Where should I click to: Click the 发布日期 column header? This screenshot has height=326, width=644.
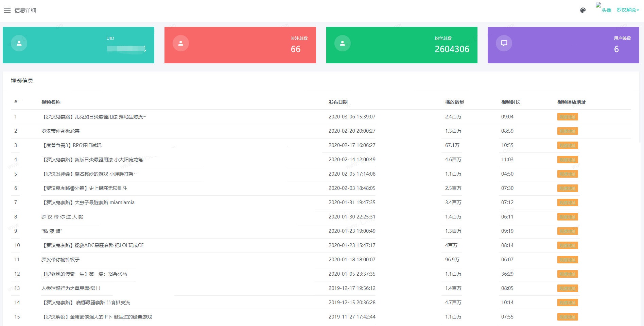[338, 102]
